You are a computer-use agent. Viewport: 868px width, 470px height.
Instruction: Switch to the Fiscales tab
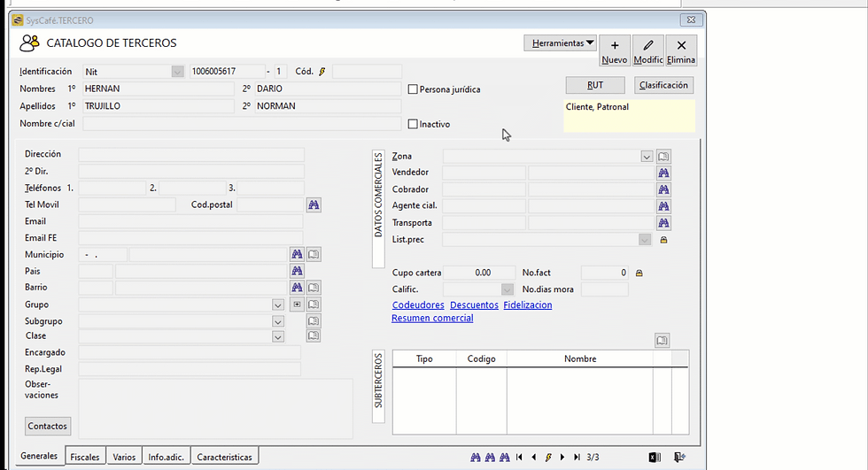click(x=85, y=458)
